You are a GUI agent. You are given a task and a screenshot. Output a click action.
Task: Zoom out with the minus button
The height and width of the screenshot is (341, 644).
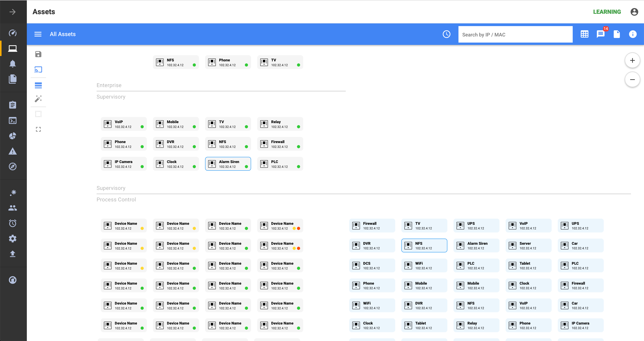632,80
